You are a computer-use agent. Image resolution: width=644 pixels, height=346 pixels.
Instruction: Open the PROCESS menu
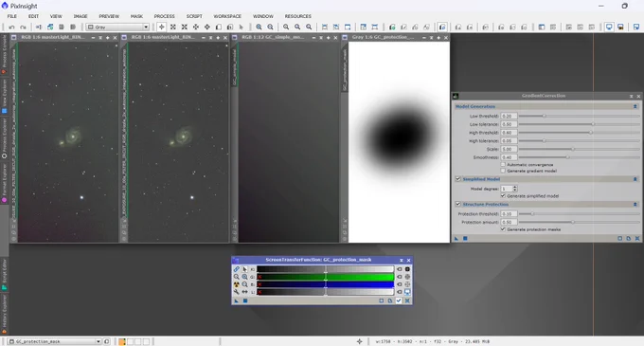pyautogui.click(x=164, y=16)
